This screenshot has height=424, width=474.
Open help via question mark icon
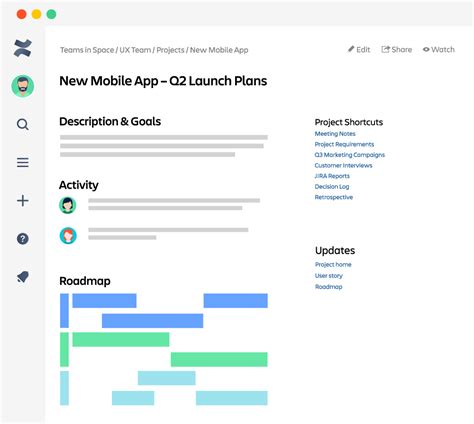(x=23, y=239)
